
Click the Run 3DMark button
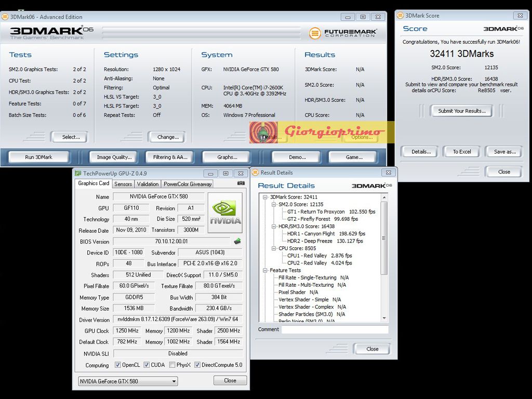[38, 157]
